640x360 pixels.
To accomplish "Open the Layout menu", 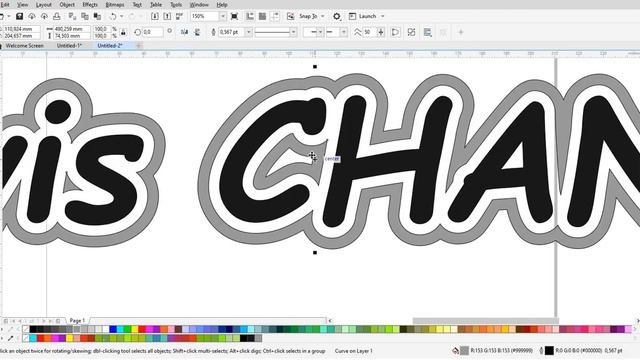I will [44, 5].
